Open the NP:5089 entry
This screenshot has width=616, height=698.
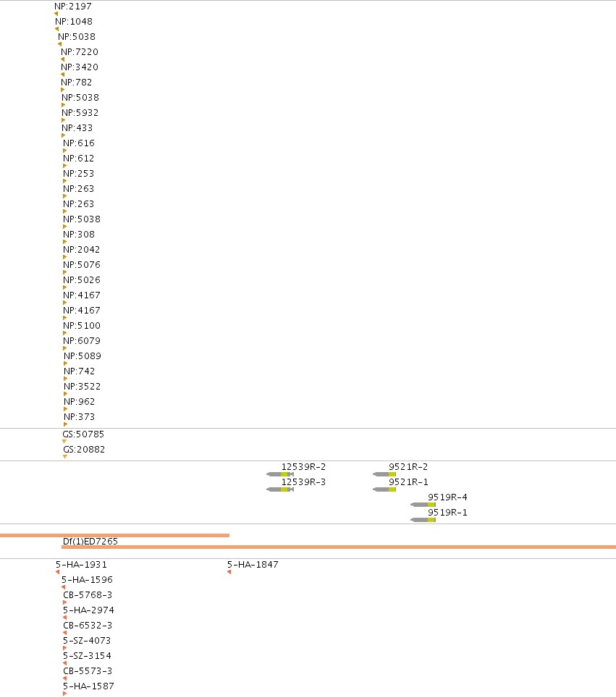coord(83,356)
